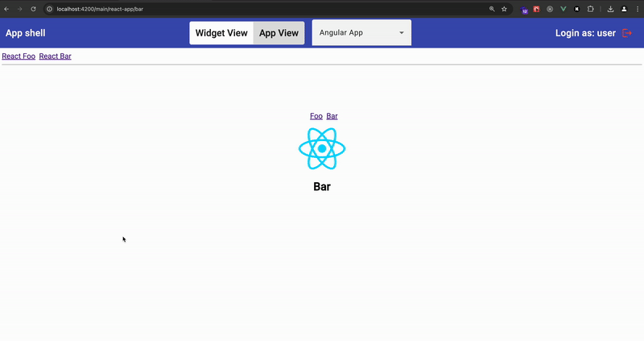Click the Bar heading below the logo
The width and height of the screenshot is (644, 341).
322,186
